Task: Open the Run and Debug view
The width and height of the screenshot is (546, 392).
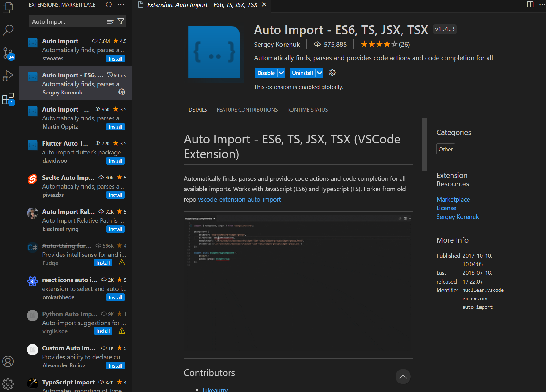Action: [x=8, y=76]
